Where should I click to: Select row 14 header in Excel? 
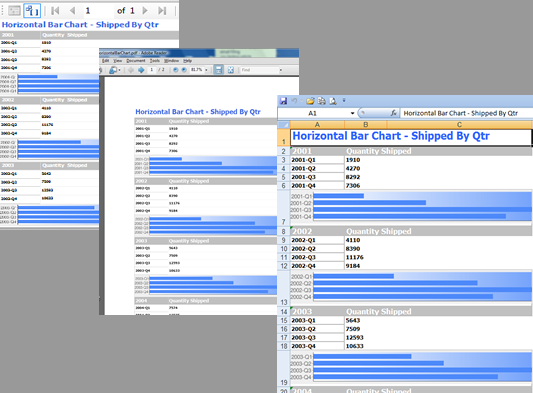[284, 312]
